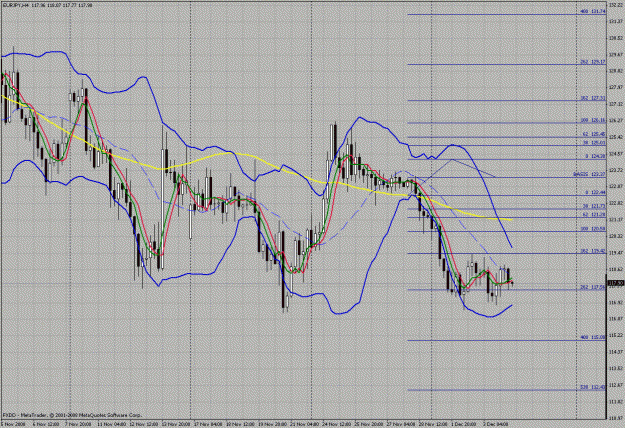Select the Fibonacci label 38 121.73
This screenshot has width=625, height=428.
(x=594, y=206)
